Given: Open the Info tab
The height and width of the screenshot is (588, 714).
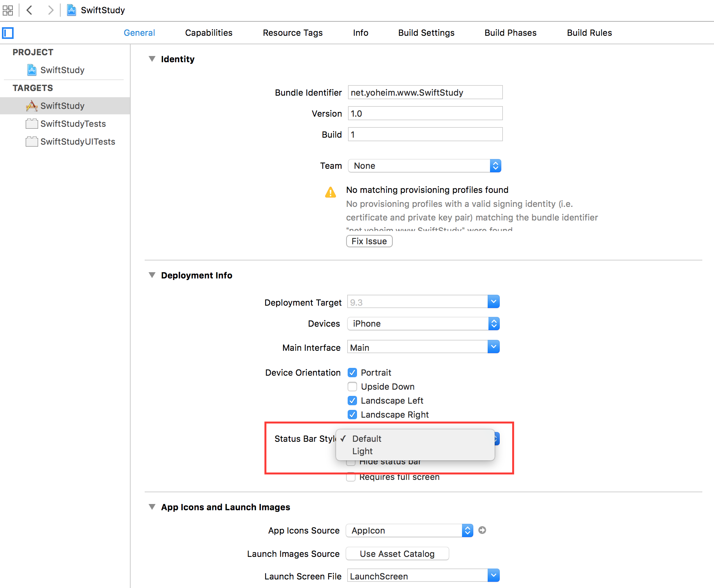Looking at the screenshot, I should [x=360, y=33].
